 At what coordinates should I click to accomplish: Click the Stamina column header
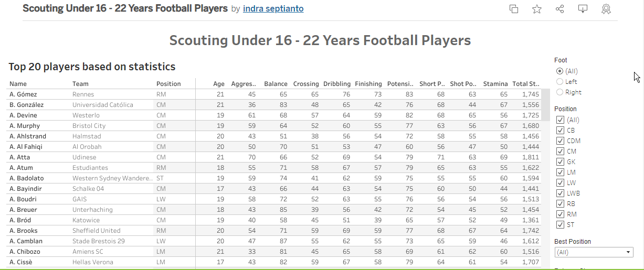coord(495,84)
